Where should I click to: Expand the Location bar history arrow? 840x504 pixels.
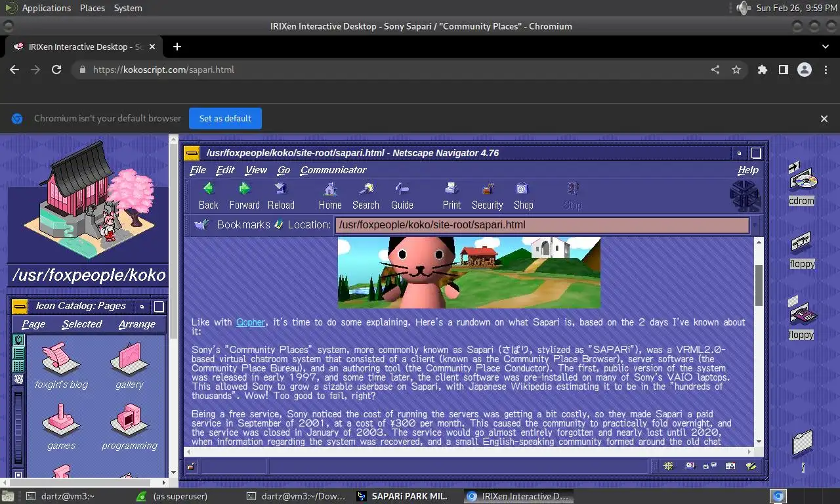(755, 225)
